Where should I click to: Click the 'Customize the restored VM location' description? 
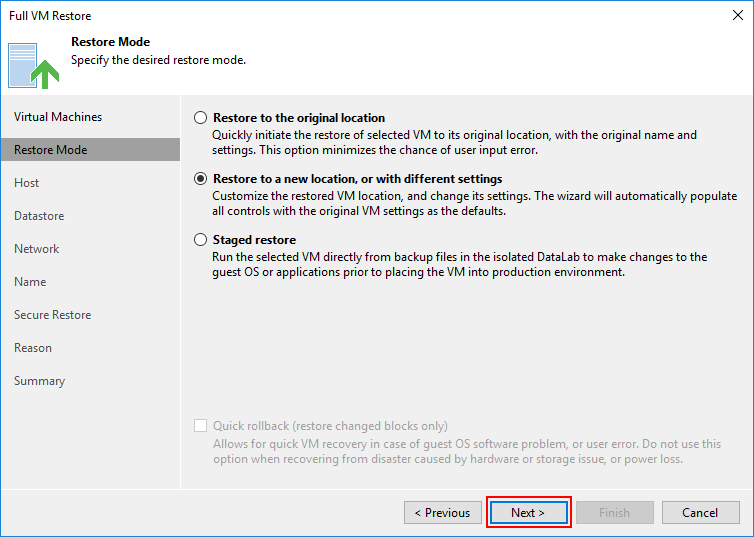475,203
